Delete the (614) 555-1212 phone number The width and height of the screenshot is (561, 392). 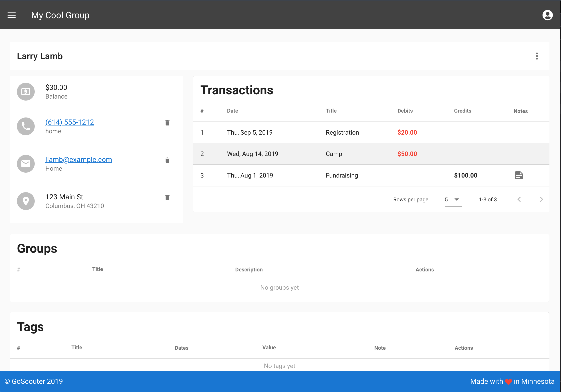(x=167, y=123)
